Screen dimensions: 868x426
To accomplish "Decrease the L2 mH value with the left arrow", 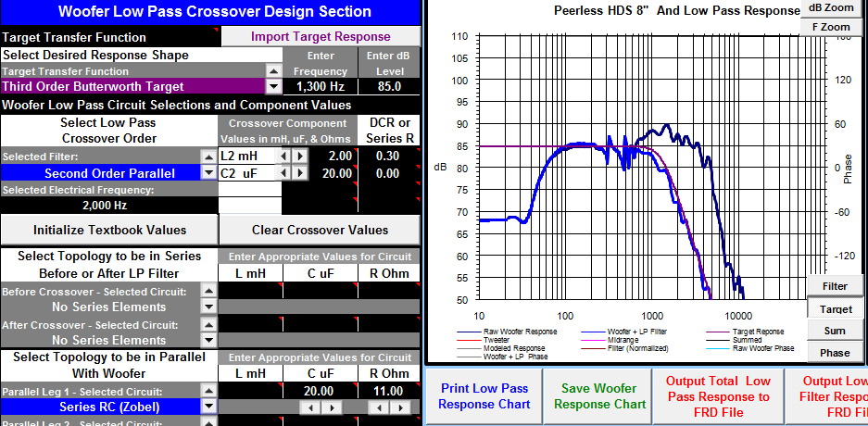I will click(x=284, y=156).
